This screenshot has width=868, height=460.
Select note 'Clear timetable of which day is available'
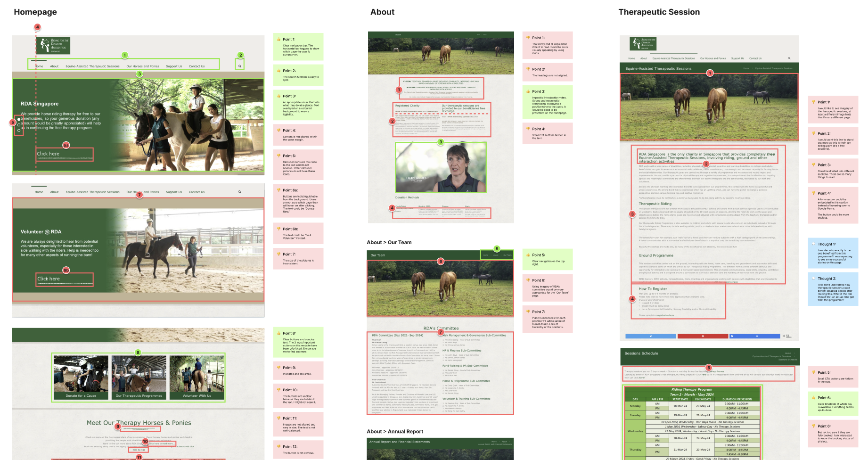[x=833, y=404]
